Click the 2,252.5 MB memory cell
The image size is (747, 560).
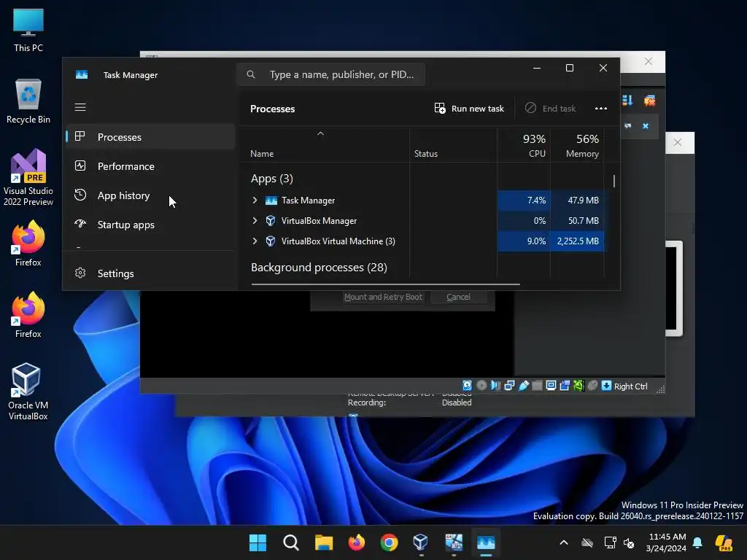578,241
